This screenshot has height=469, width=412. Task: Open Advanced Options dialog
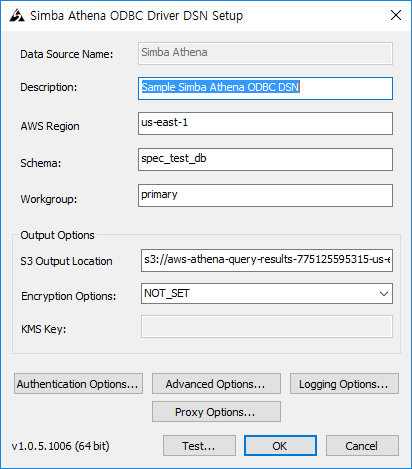[x=216, y=384]
